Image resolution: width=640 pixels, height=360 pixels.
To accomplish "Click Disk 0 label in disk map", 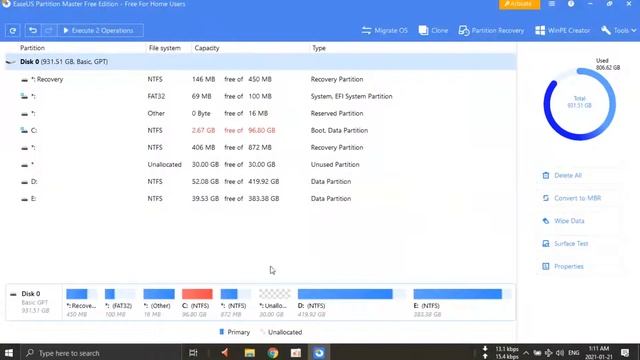I will [31, 294].
